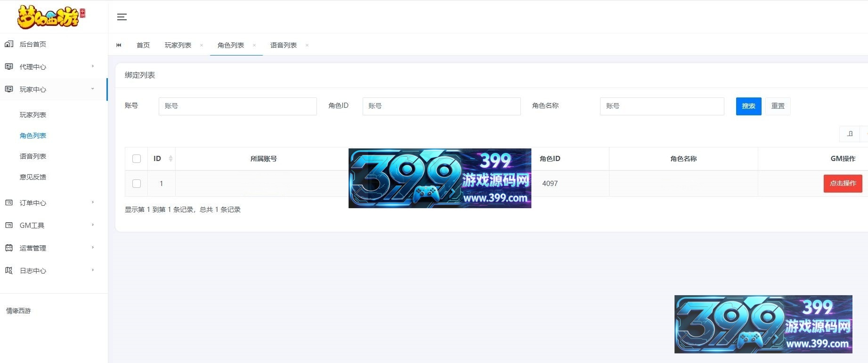Close the 角色列表 tab
This screenshot has width=868, height=363.
pos(254,45)
